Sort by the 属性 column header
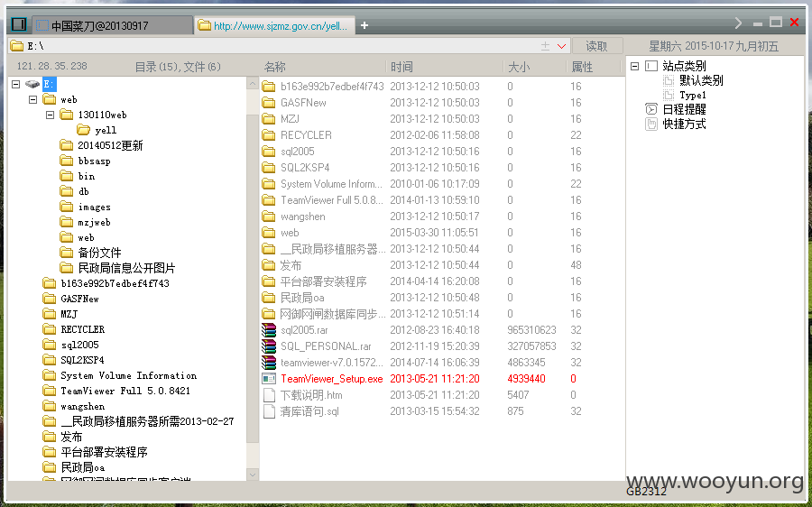This screenshot has height=507, width=812. 582,67
